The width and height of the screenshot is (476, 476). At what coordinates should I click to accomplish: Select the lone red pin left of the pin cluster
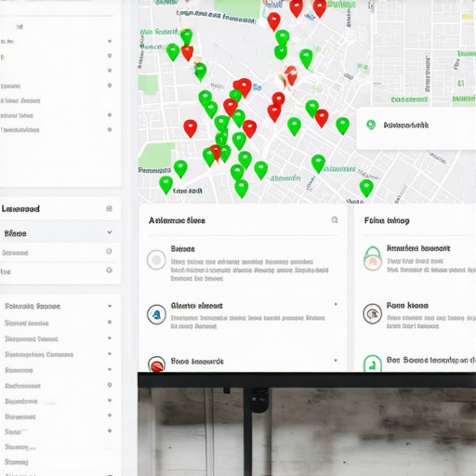190,128
